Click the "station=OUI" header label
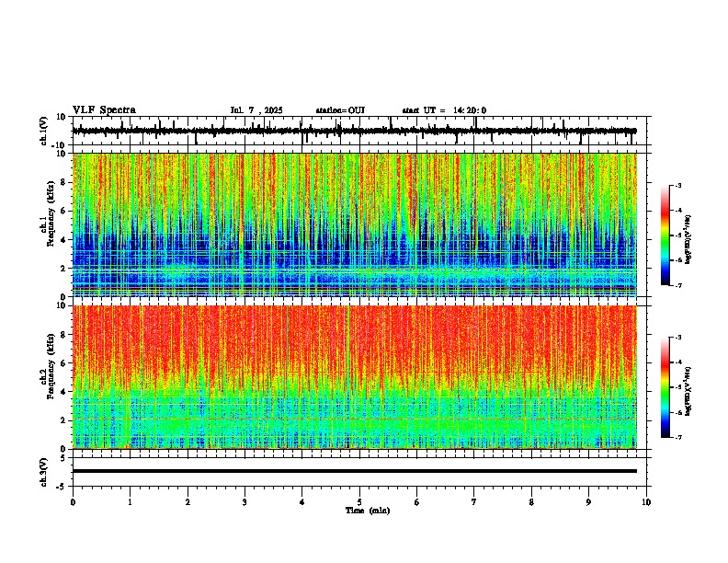This screenshot has height=563, width=728. pyautogui.click(x=340, y=110)
